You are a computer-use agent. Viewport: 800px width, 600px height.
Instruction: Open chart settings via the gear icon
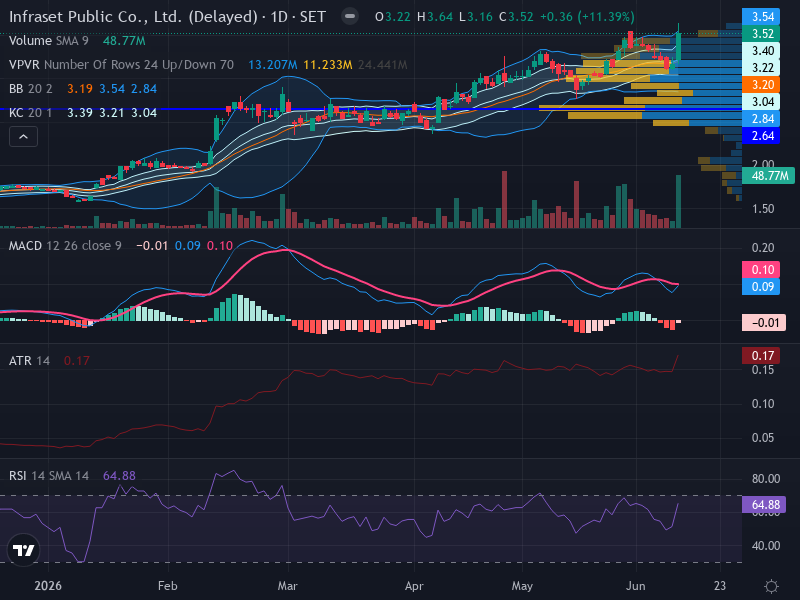click(x=771, y=586)
